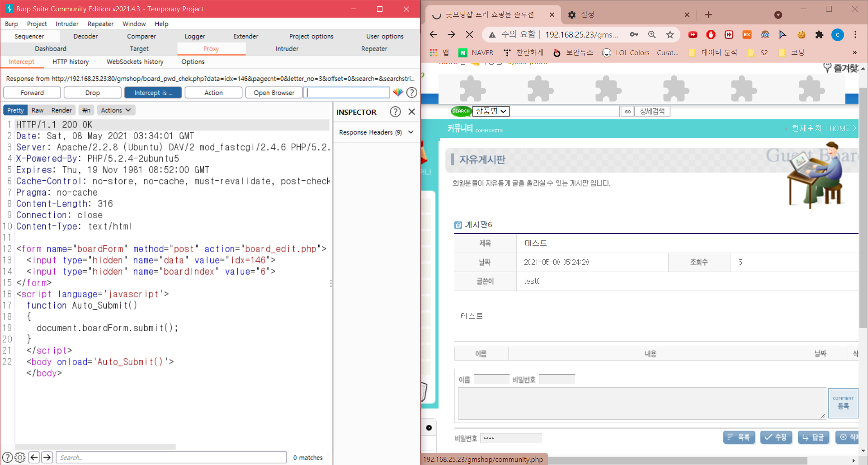Open the WebSockets history tab
The image size is (868, 465).
(x=135, y=62)
